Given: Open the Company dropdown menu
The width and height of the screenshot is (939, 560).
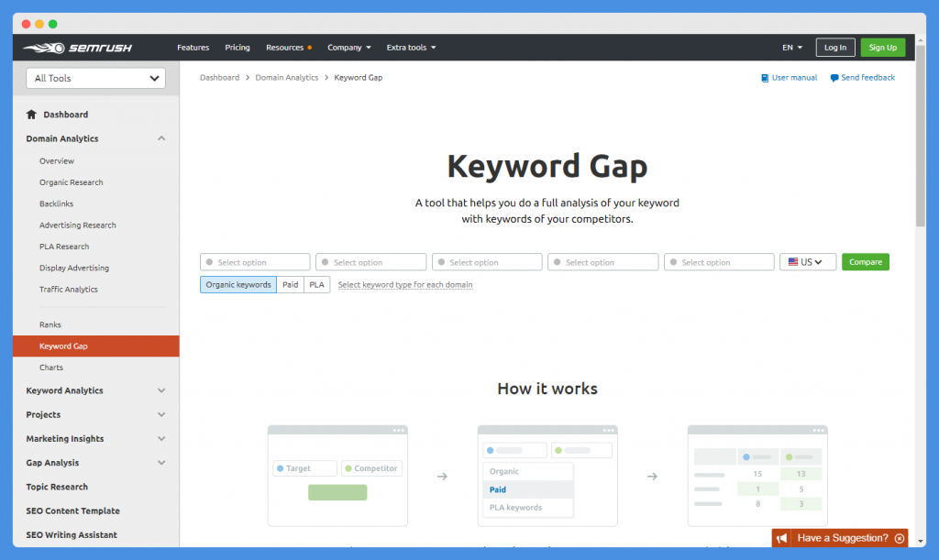Looking at the screenshot, I should pyautogui.click(x=349, y=48).
